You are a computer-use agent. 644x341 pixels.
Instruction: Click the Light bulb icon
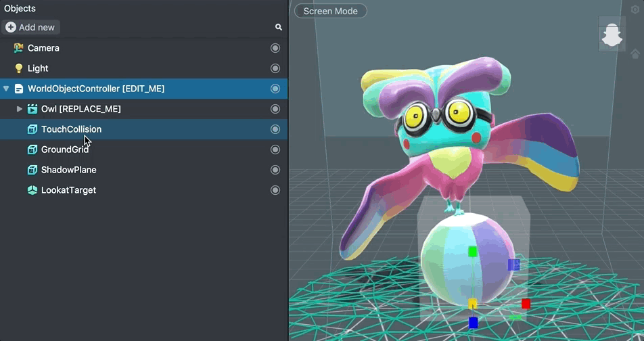[x=18, y=68]
